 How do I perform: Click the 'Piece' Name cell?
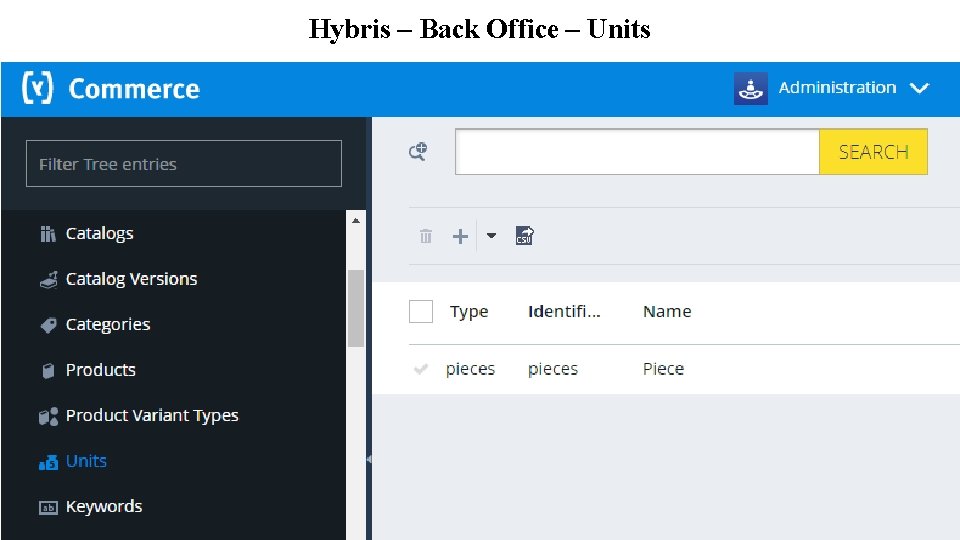pyautogui.click(x=664, y=369)
